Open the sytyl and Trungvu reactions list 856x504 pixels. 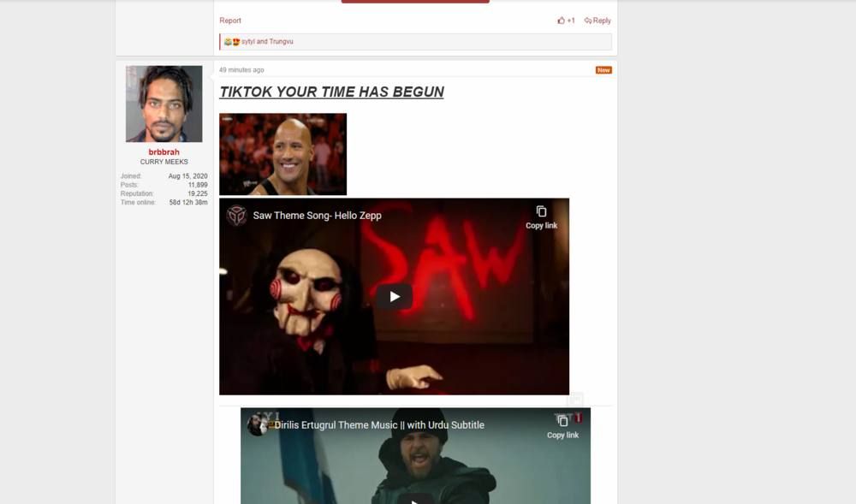(267, 41)
